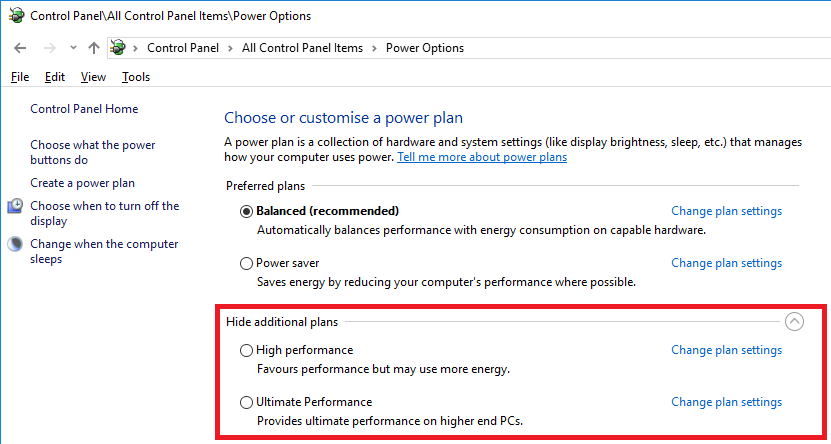Collapse the Hide additional plans section
Viewport: 831px width, 444px height.
click(x=794, y=322)
